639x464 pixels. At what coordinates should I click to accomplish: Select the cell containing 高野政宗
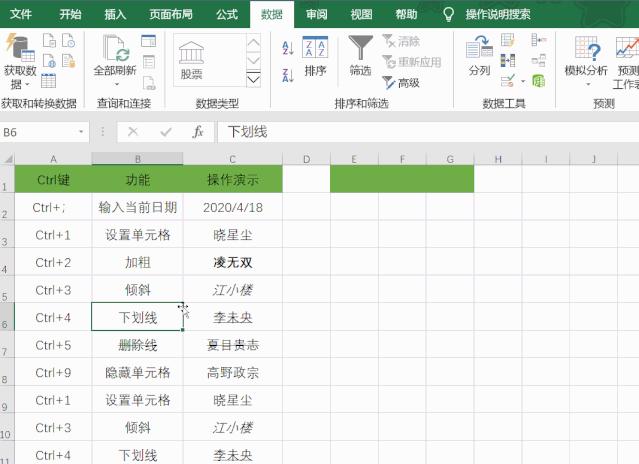coord(233,372)
